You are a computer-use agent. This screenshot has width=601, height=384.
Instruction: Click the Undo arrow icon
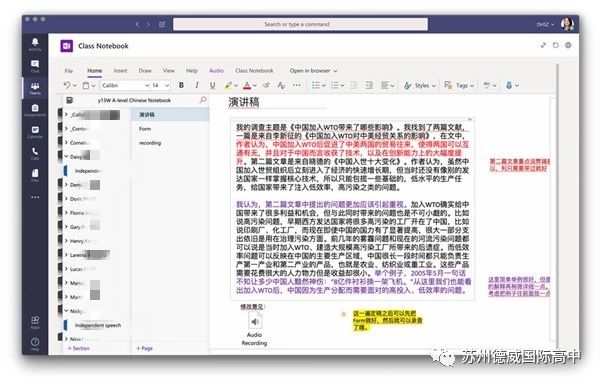point(67,85)
